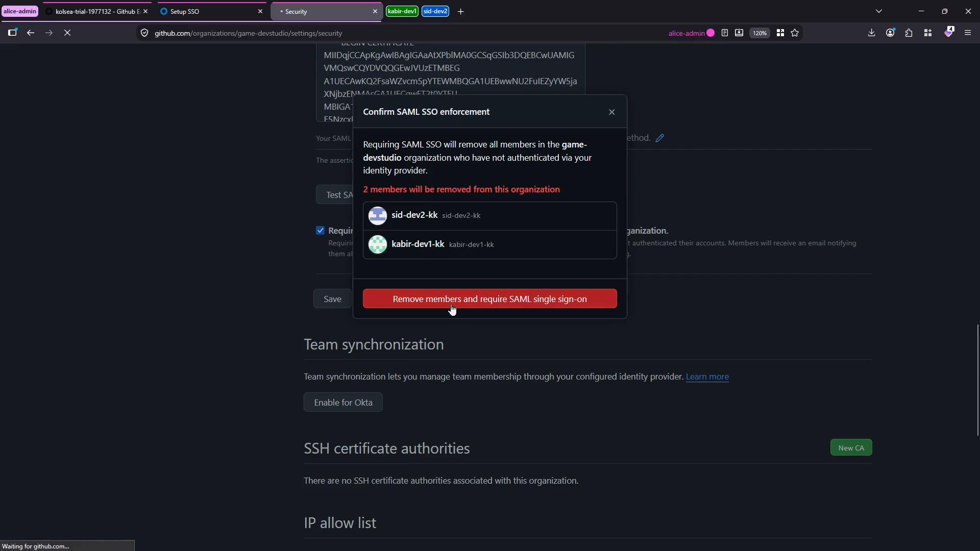Click the extension icon with badge 4
980x551 pixels.
948,32
